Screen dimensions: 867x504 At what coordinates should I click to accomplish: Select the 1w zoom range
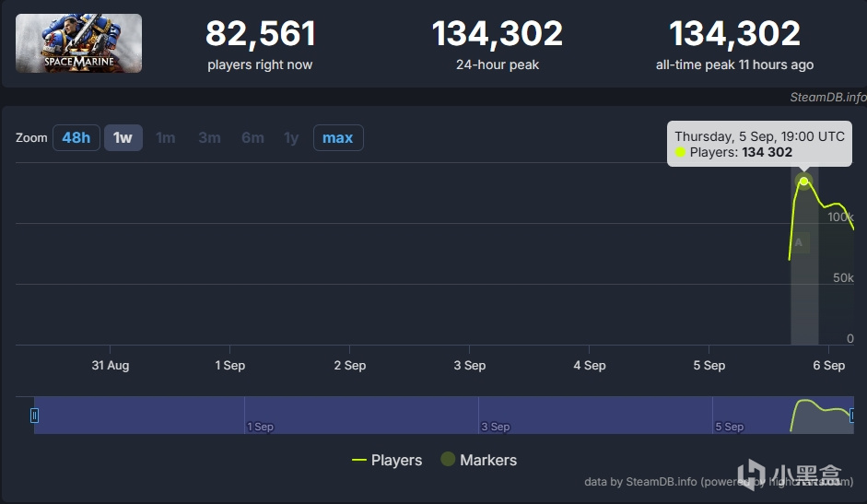tap(123, 138)
